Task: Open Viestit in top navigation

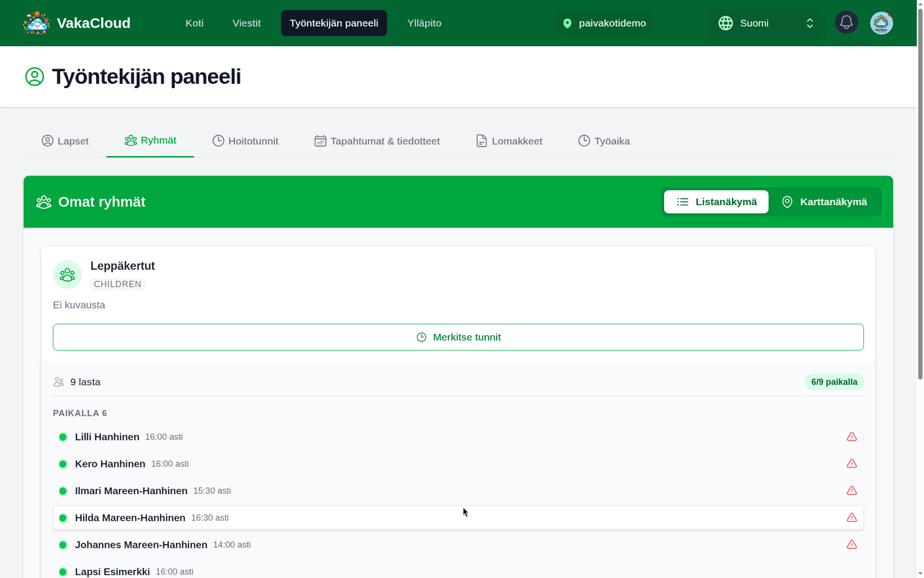Action: click(x=247, y=23)
